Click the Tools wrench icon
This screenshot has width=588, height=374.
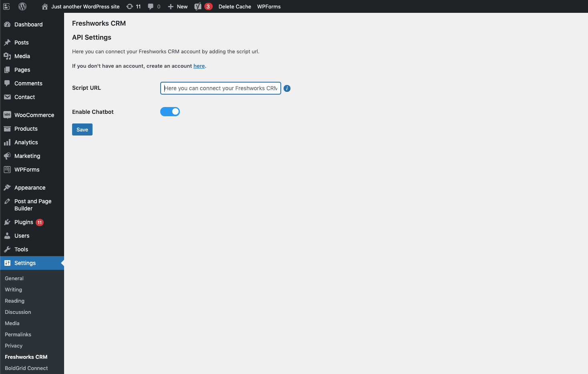pos(7,249)
